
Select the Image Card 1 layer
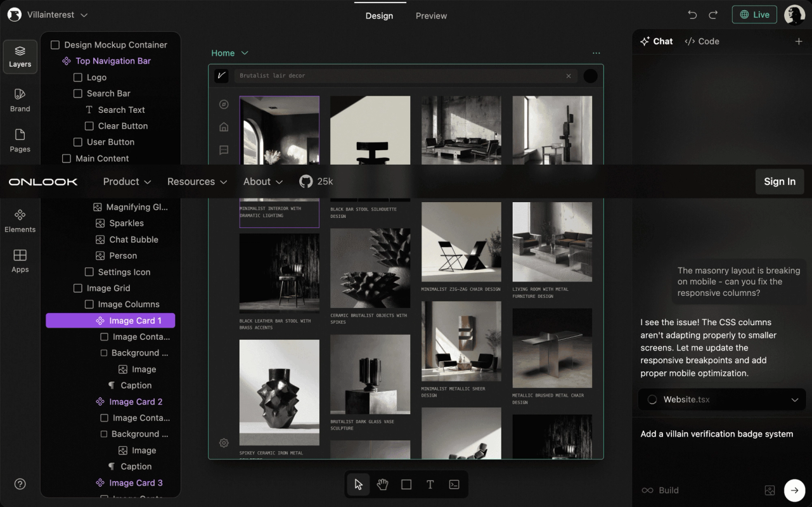[110, 321]
